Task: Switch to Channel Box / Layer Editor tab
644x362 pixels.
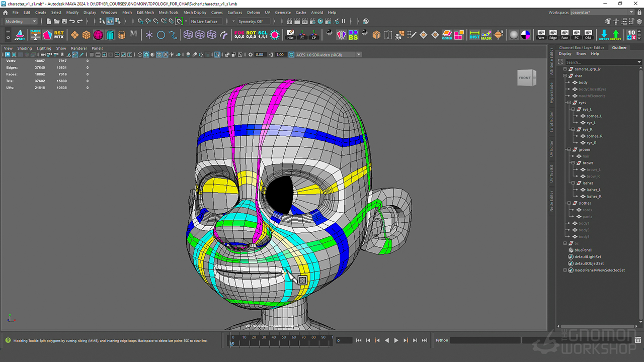Action: pos(582,48)
